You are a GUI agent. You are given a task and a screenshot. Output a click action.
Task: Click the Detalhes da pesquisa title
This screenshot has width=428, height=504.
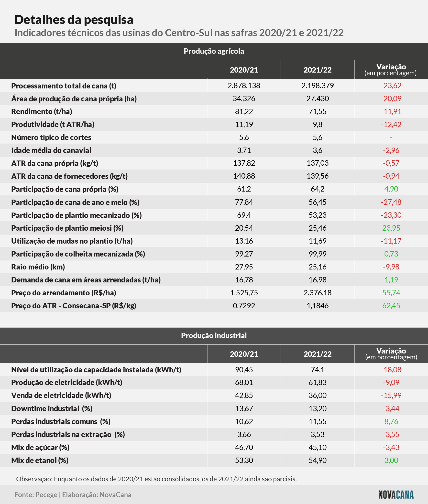pyautogui.click(x=74, y=20)
